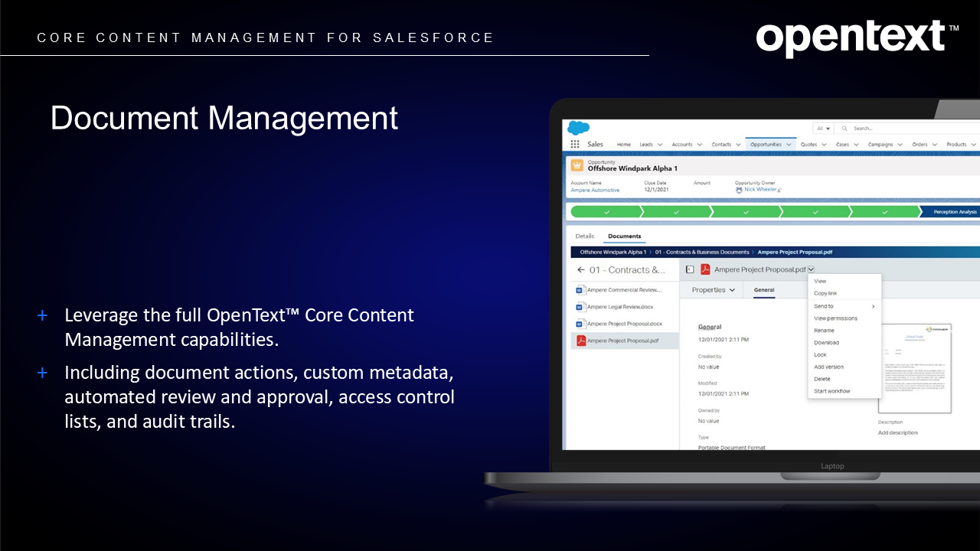This screenshot has height=551, width=980.
Task: Expand the Contacts nav chevron
Action: 738,145
